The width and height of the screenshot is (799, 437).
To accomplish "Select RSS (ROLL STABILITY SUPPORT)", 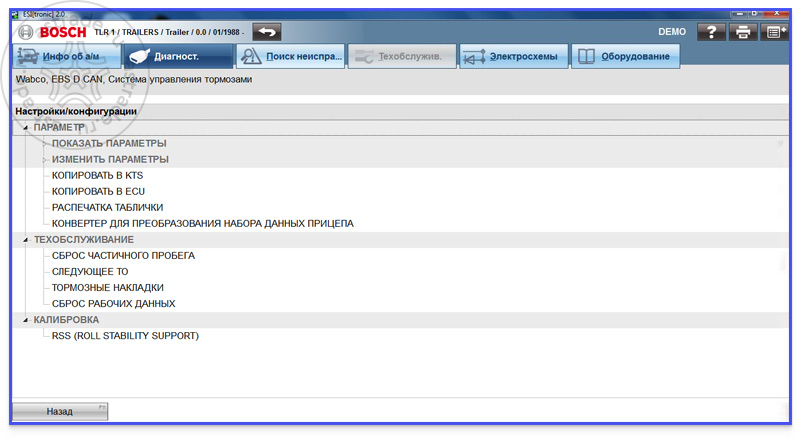I will [x=125, y=336].
